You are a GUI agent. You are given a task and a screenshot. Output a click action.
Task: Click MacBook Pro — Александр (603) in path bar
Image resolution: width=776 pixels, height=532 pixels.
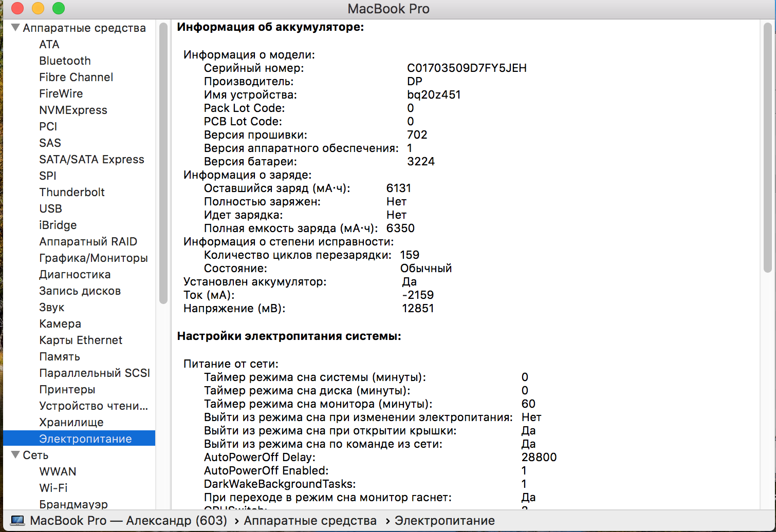pos(128,521)
